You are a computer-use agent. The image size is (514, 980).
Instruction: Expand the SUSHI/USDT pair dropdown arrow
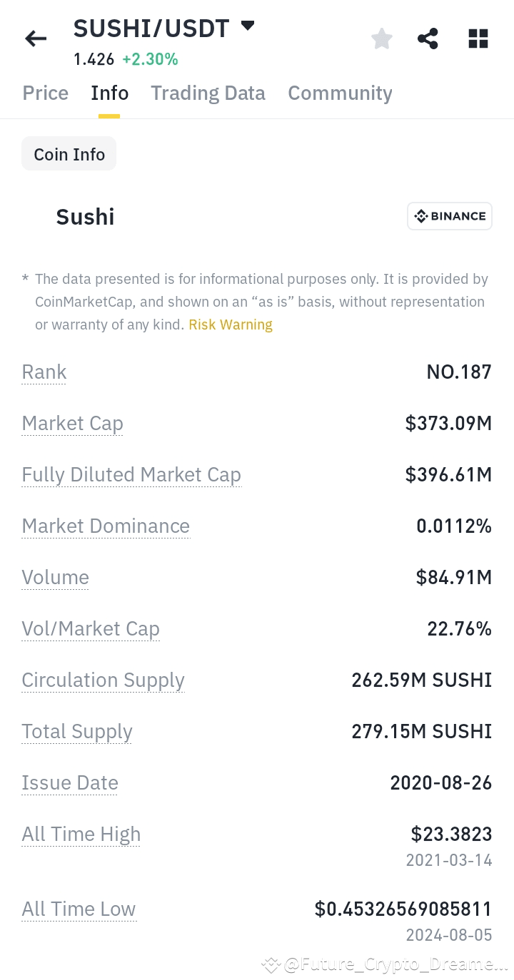coord(248,26)
